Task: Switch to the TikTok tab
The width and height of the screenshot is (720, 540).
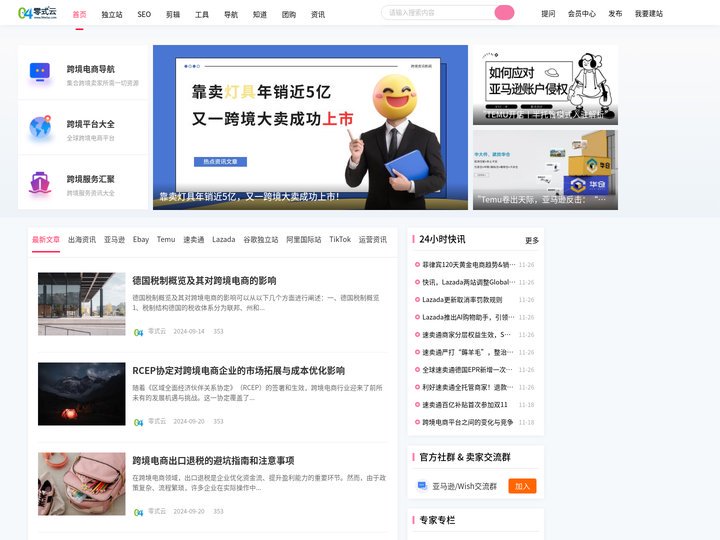Action: point(340,240)
